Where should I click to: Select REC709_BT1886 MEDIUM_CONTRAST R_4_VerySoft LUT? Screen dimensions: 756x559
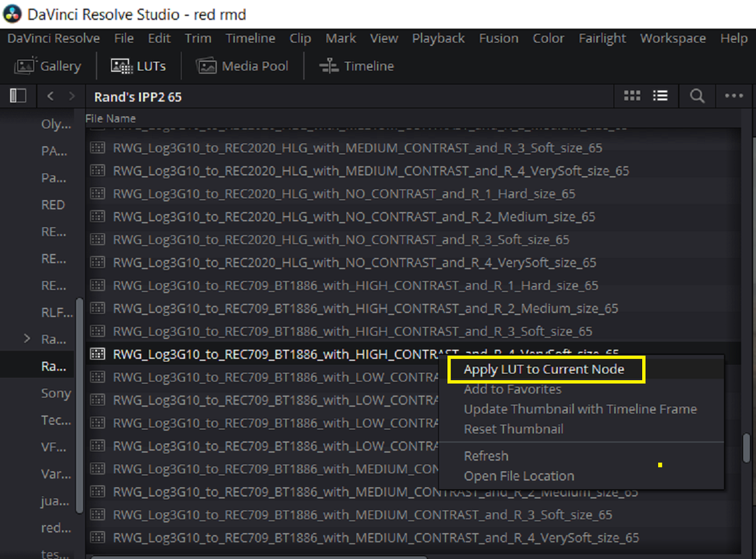376,538
